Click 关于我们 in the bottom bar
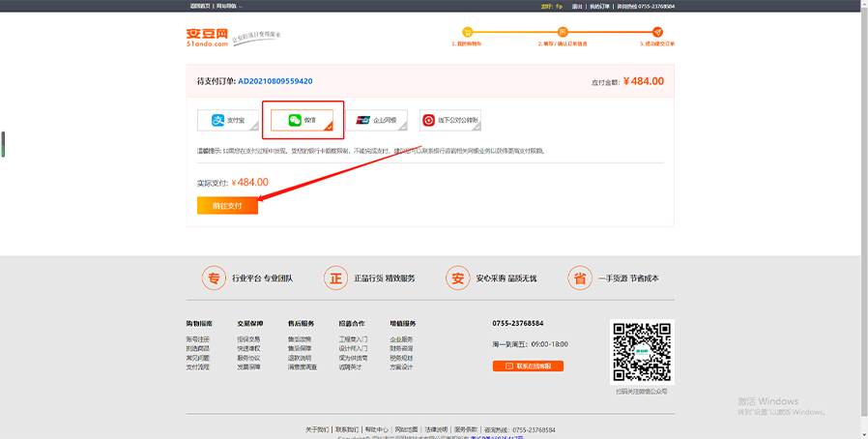Image resolution: width=868 pixels, height=439 pixels. click(x=317, y=429)
